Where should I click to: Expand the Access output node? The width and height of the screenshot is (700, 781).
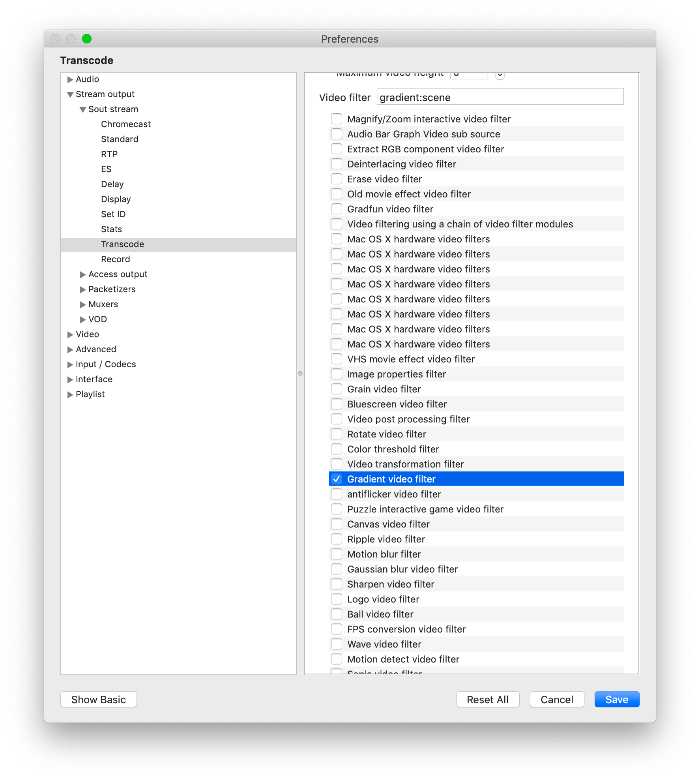click(x=83, y=274)
